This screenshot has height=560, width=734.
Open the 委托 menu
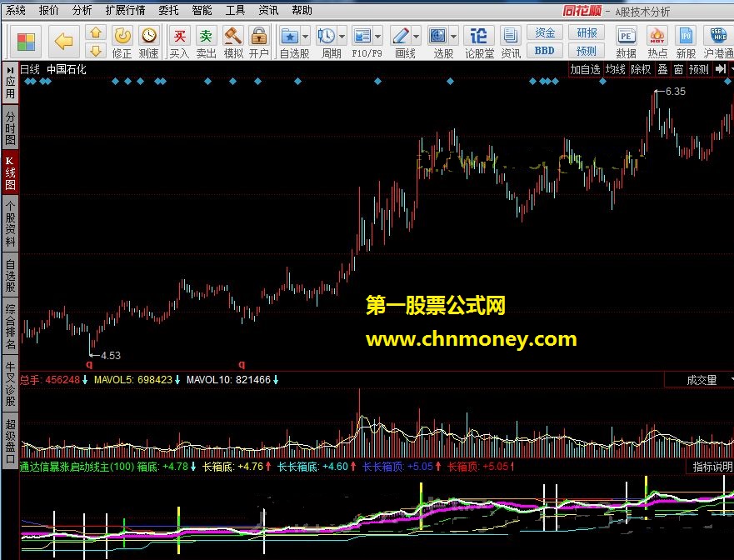tap(168, 10)
